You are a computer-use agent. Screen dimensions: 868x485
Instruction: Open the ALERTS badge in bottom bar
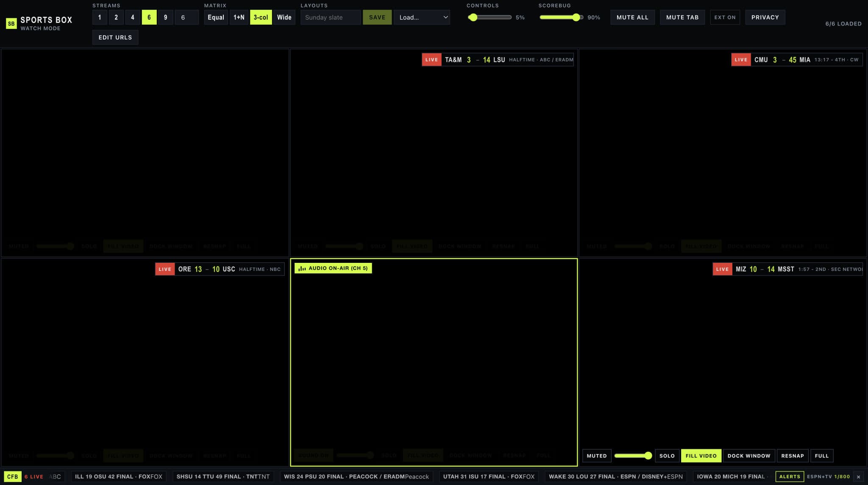click(790, 477)
